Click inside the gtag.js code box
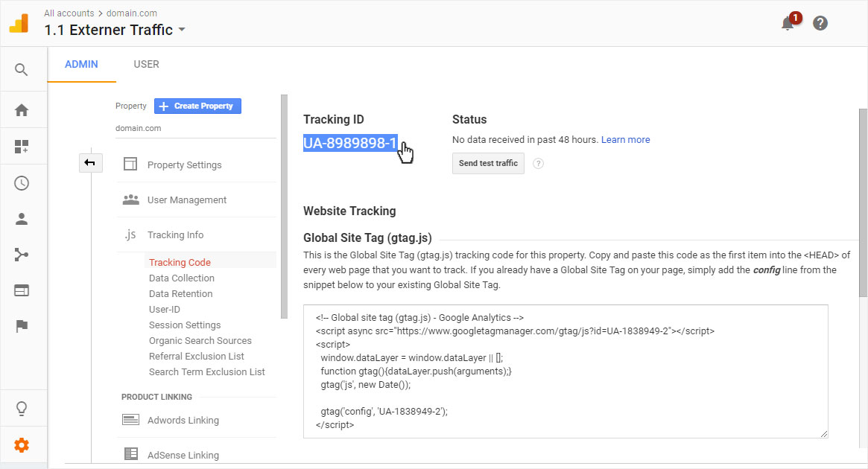The width and height of the screenshot is (868, 469). point(566,371)
